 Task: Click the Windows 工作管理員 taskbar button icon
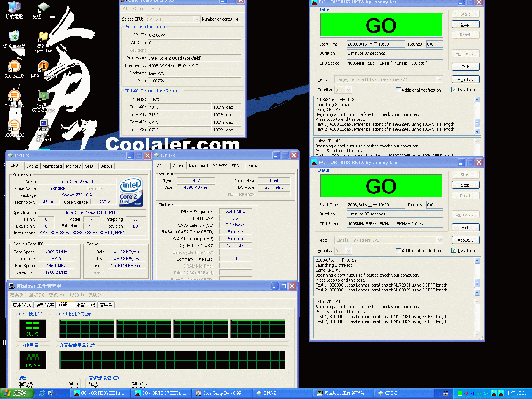pyautogui.click(x=320, y=393)
